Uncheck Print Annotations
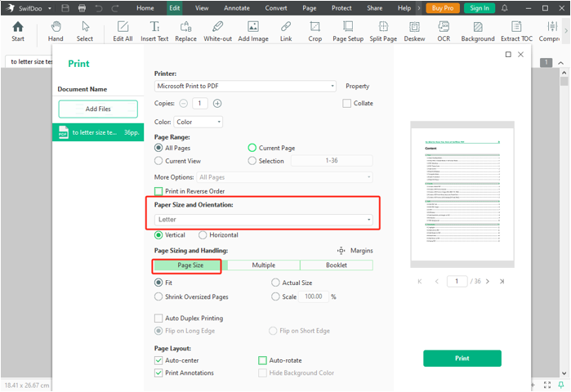The image size is (571, 392). coord(158,372)
